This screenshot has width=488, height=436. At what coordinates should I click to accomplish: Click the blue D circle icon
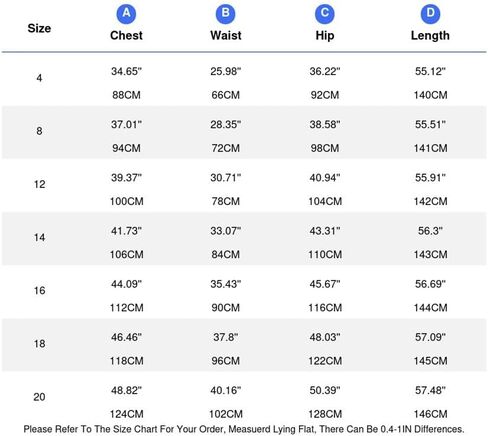(x=430, y=14)
